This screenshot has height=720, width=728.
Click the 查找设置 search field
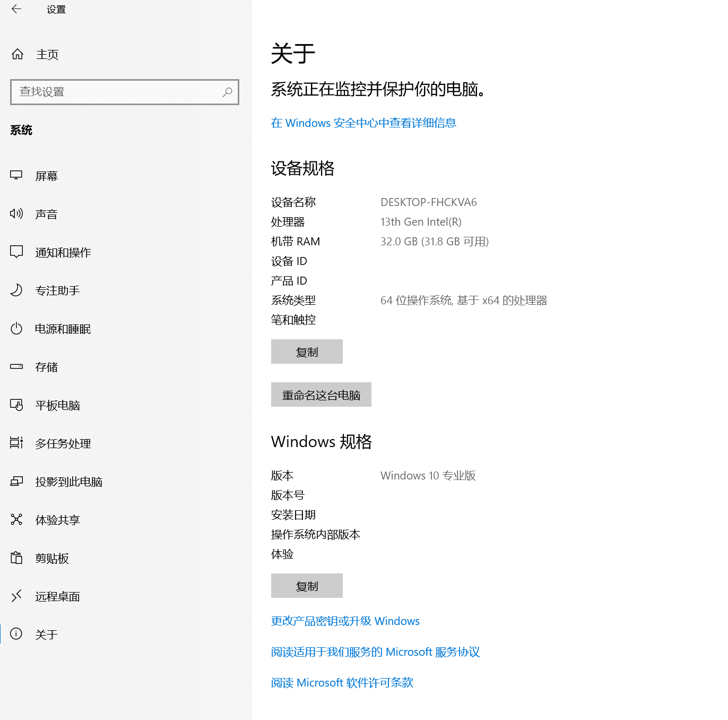click(125, 92)
